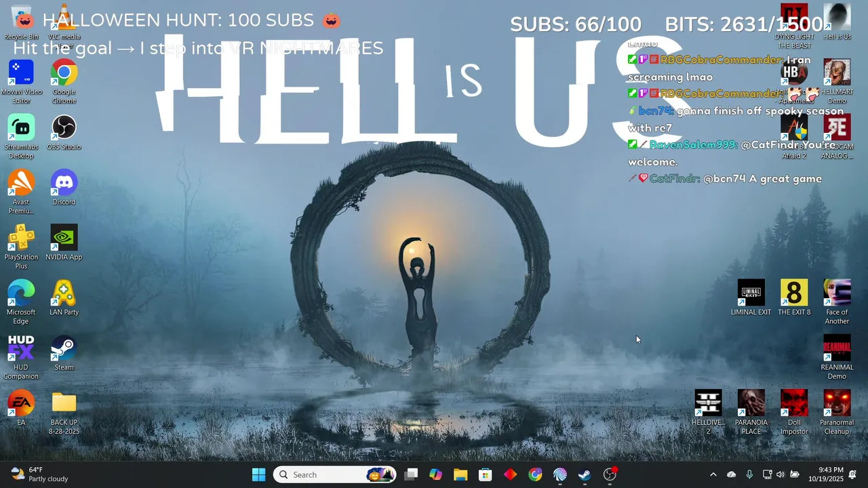The width and height of the screenshot is (868, 488).
Task: Open Avast Premium desktop shortcut
Action: click(21, 192)
